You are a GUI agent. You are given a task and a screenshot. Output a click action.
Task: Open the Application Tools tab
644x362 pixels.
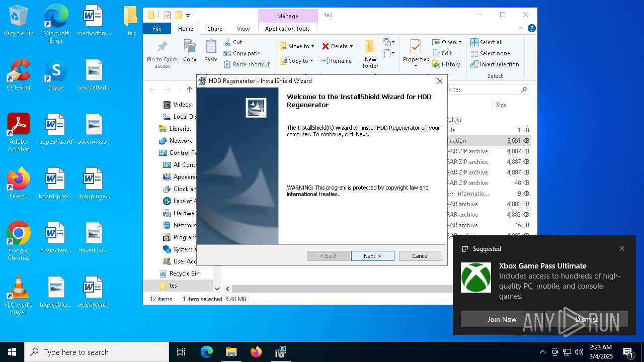click(x=287, y=29)
